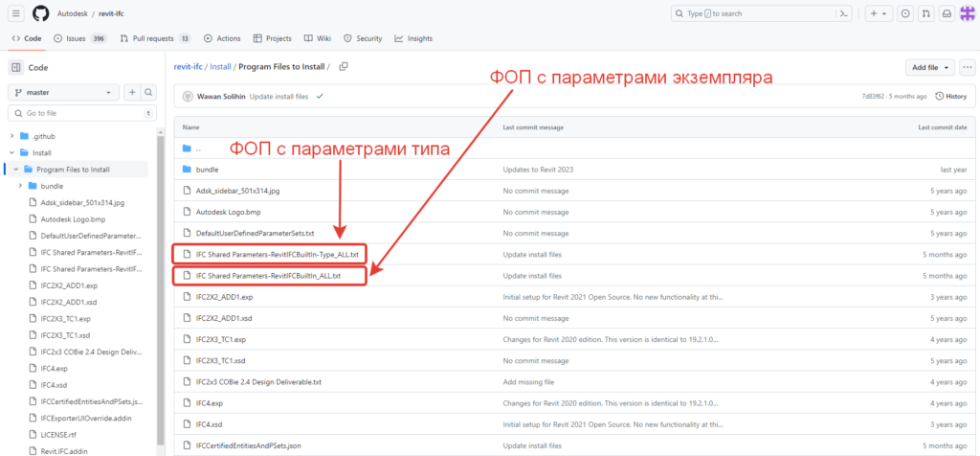Click green check commit status icon
980x456 pixels.
point(320,97)
